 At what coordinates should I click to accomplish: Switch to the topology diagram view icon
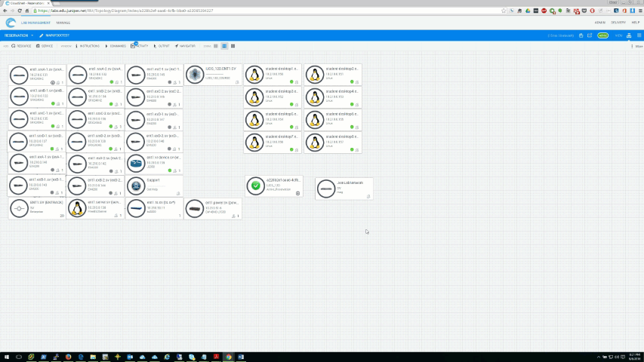629,35
